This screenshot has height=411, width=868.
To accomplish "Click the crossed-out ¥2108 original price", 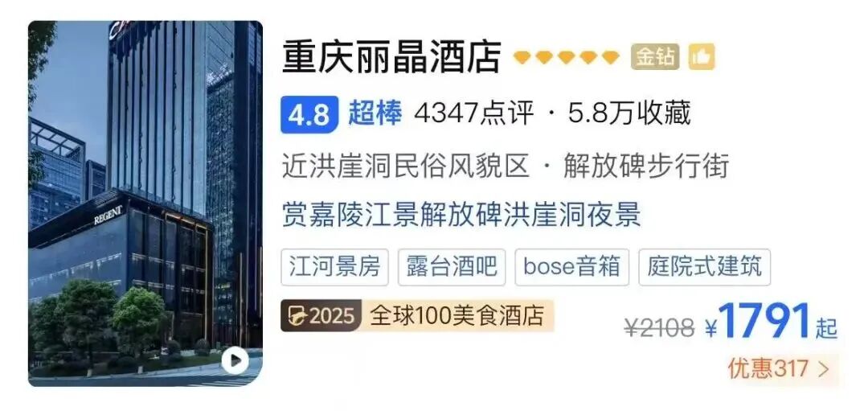I will coord(659,328).
